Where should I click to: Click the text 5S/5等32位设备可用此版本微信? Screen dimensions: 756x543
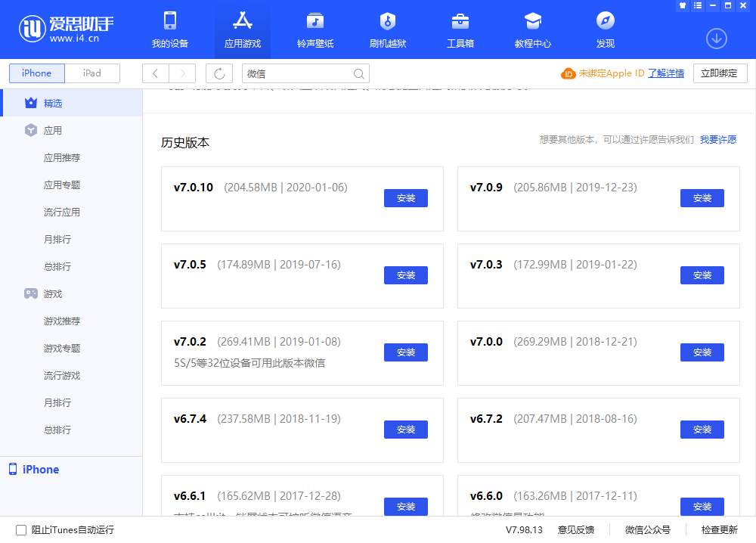(x=249, y=363)
